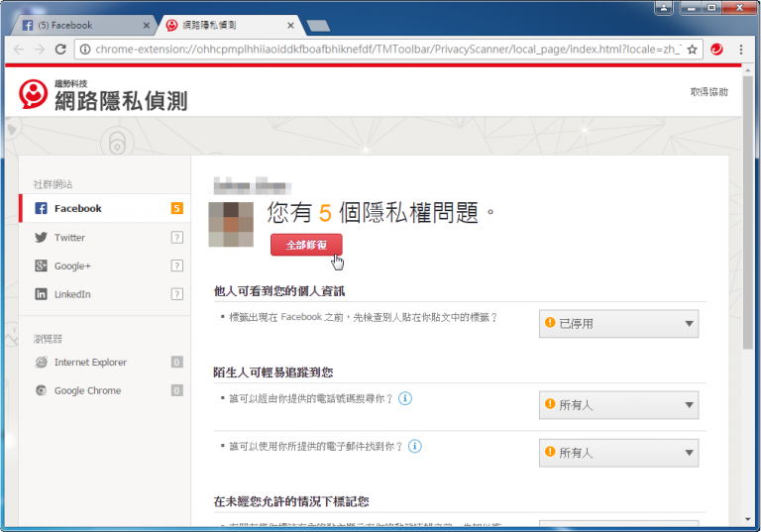761x532 pixels.
Task: Click the heading 他人可看到您的個人資訊
Action: [279, 291]
